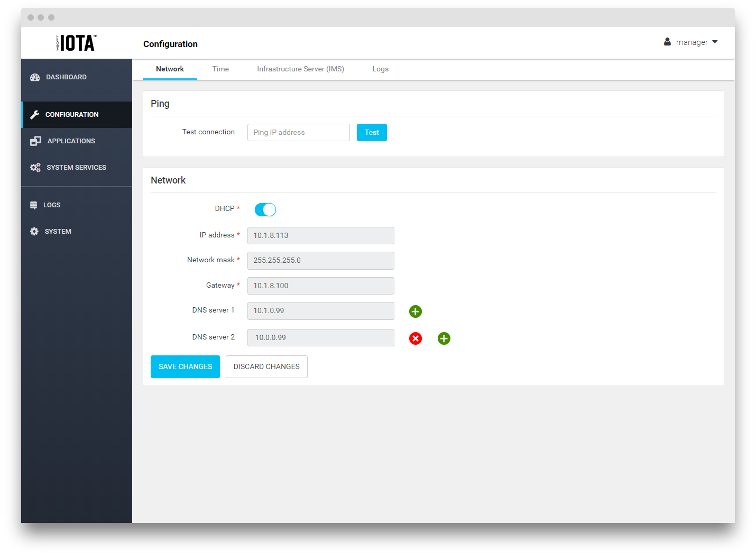The image size is (756, 560).
Task: Click green plus beside DNS server 2
Action: coord(444,338)
